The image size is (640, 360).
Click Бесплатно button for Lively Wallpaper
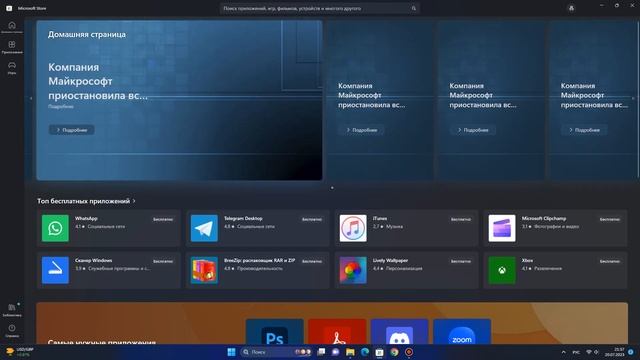point(461,261)
